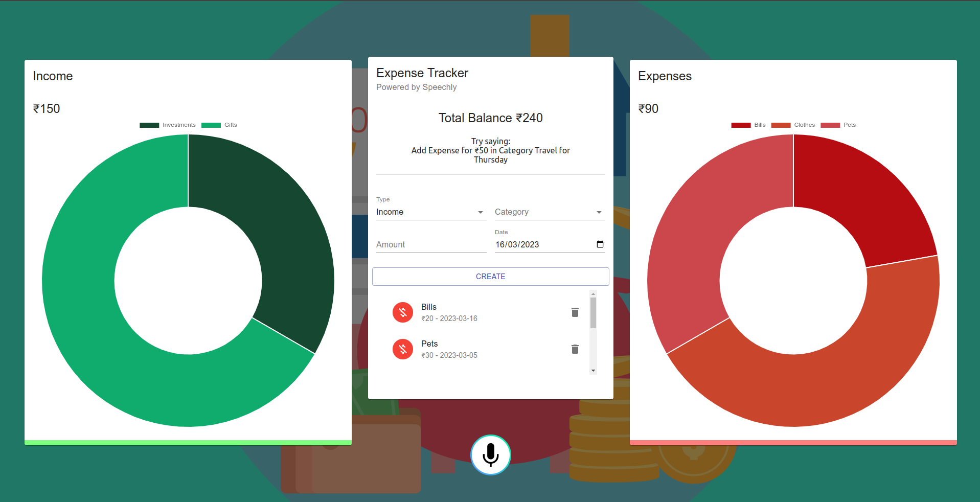Click the Powered by Speechly subtitle

point(417,87)
